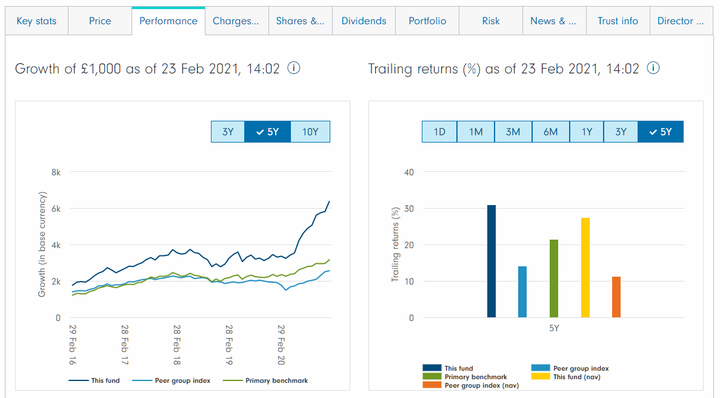720x398 pixels.
Task: Show 3Y trailing returns
Action: coord(620,132)
